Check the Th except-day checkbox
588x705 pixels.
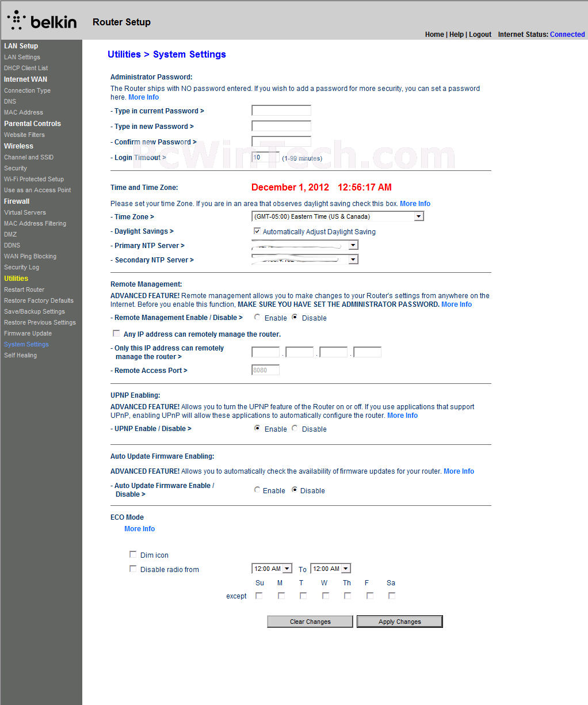click(x=348, y=596)
